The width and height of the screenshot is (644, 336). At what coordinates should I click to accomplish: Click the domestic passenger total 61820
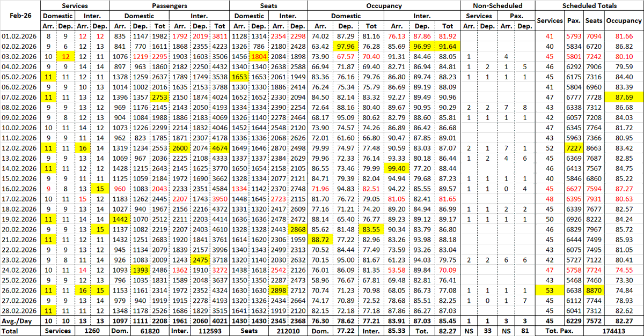click(150, 331)
